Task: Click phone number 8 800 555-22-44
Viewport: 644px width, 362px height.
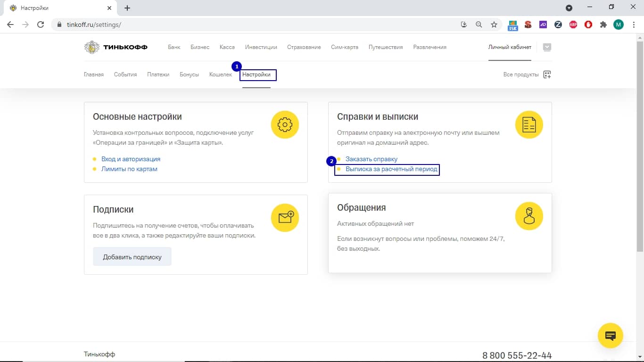Action: click(x=517, y=355)
